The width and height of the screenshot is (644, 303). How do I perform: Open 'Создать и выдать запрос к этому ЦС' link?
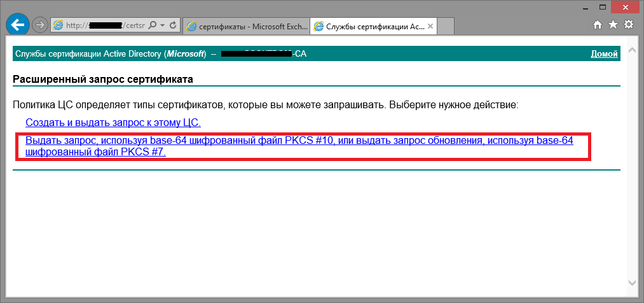point(113,122)
